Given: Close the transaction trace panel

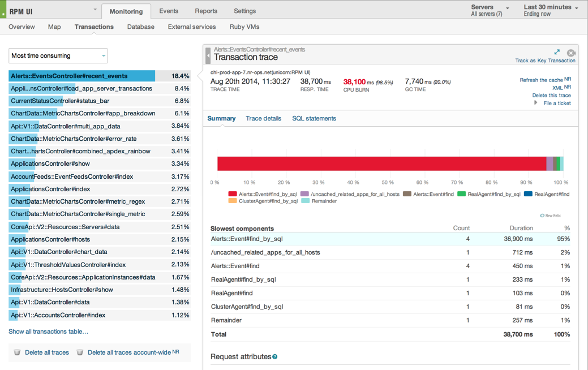Looking at the screenshot, I should (x=571, y=53).
